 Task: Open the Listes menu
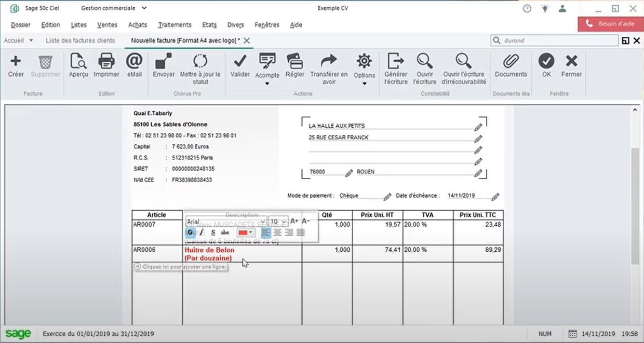coord(78,25)
